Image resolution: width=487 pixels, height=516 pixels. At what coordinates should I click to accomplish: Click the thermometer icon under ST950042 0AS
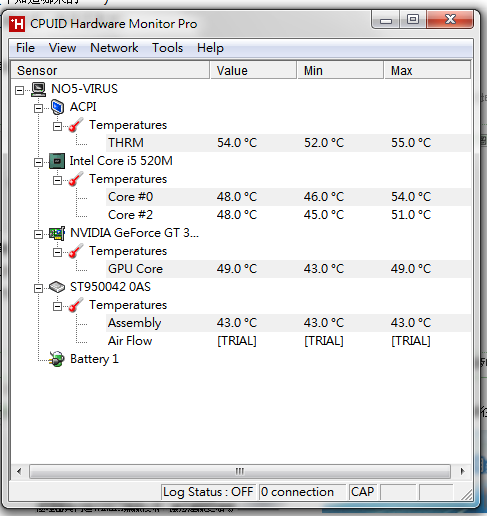tap(76, 305)
